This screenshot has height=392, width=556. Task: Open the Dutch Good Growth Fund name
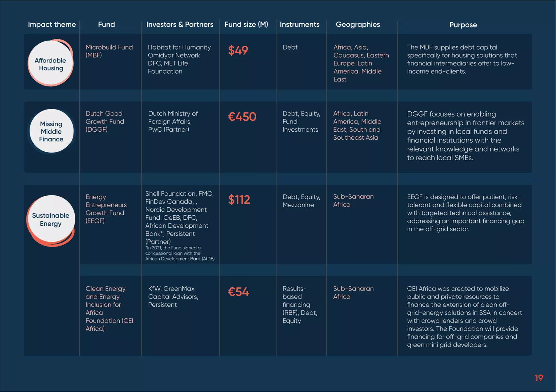(105, 122)
